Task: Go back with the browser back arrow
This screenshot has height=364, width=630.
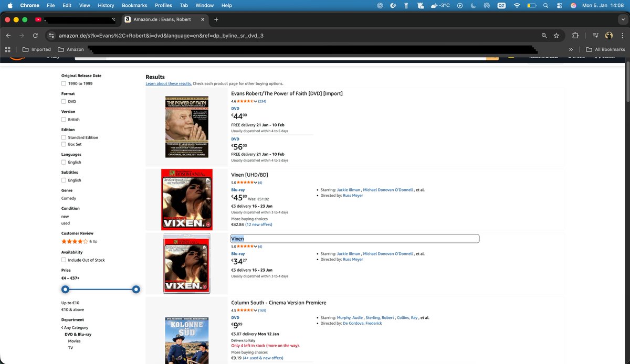Action: [x=8, y=35]
